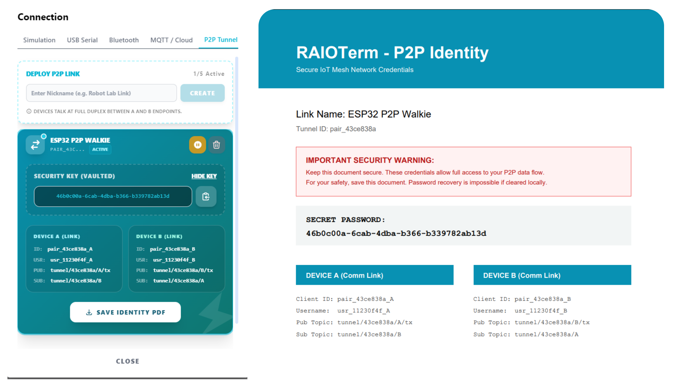The image size is (680, 382).
Task: Click the 1/5 Active counter
Action: (209, 74)
